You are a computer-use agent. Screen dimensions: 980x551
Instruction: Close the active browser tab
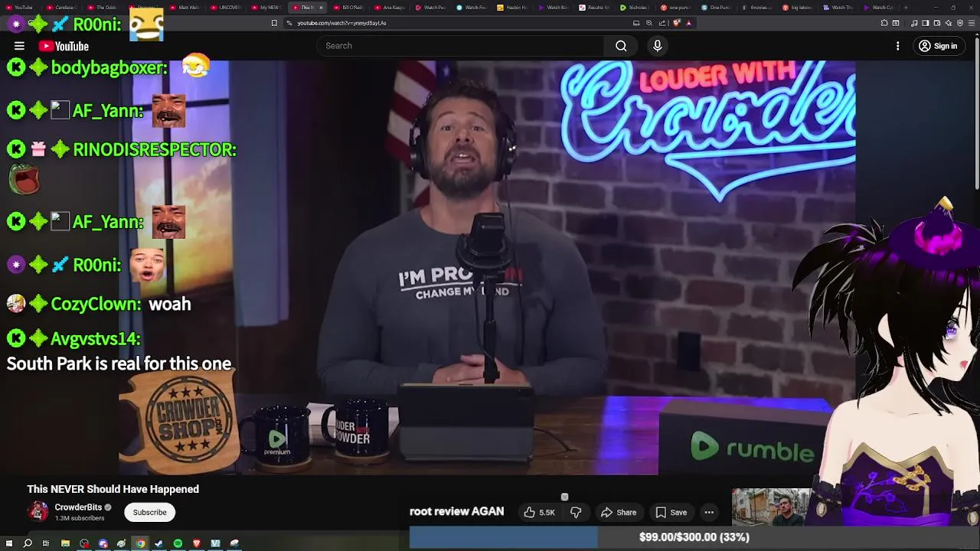click(321, 8)
